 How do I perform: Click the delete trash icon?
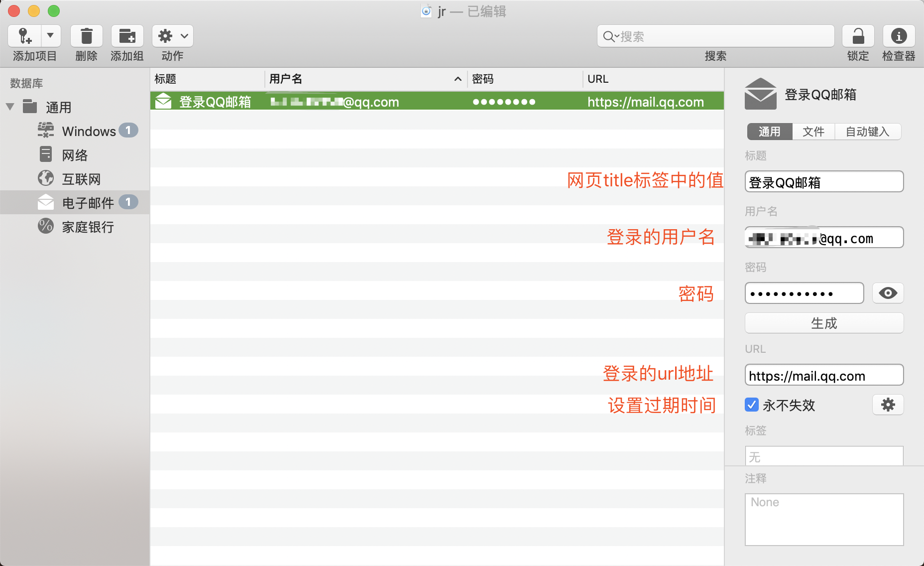pos(87,36)
